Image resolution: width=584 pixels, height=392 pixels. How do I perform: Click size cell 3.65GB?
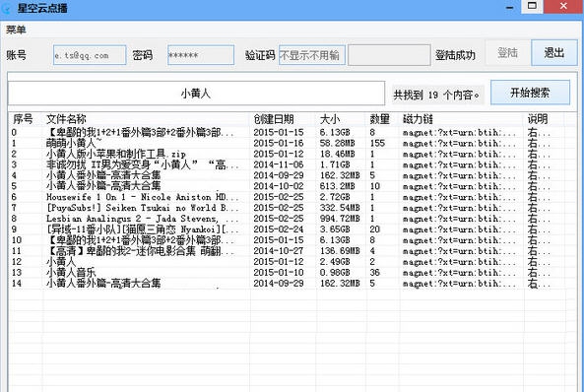(x=335, y=229)
